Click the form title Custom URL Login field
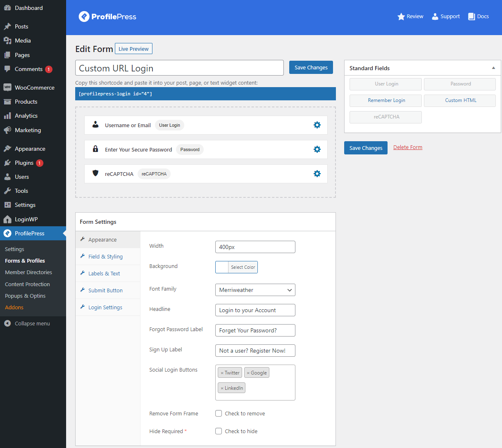 (179, 68)
